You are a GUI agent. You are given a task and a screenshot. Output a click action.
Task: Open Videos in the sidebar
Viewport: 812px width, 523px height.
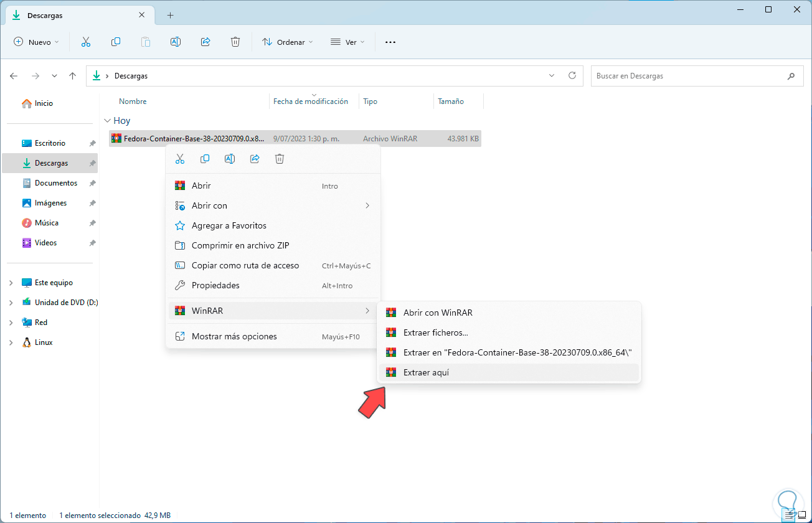pos(50,243)
